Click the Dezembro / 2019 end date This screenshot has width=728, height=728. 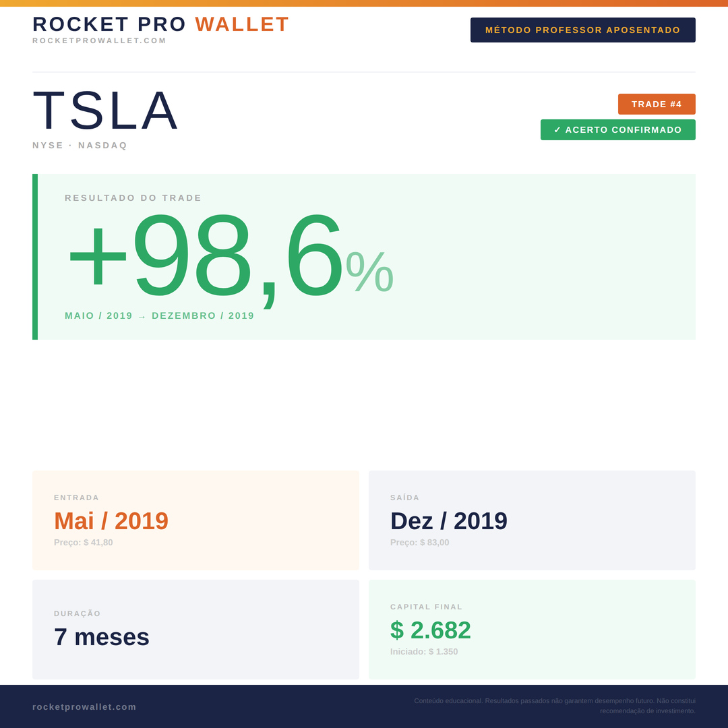pyautogui.click(x=203, y=315)
